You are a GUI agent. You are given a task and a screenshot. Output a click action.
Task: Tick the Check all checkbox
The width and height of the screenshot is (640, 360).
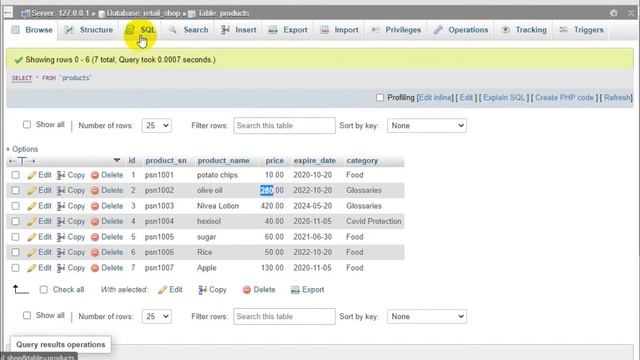[x=44, y=290]
